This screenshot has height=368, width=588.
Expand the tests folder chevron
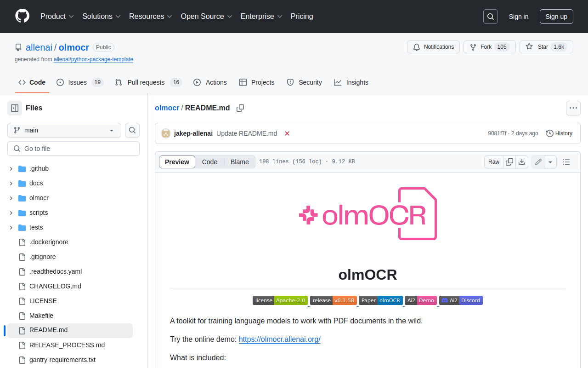[x=11, y=228]
